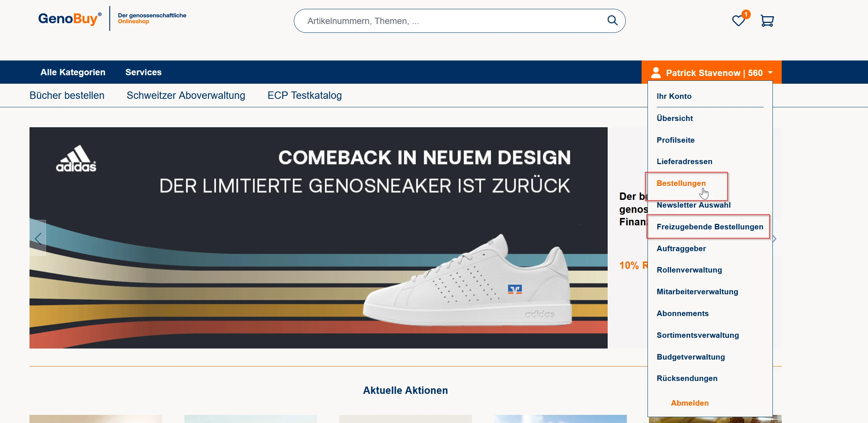868x423 pixels.
Task: Click the GenoBuy logo
Action: coord(69,18)
